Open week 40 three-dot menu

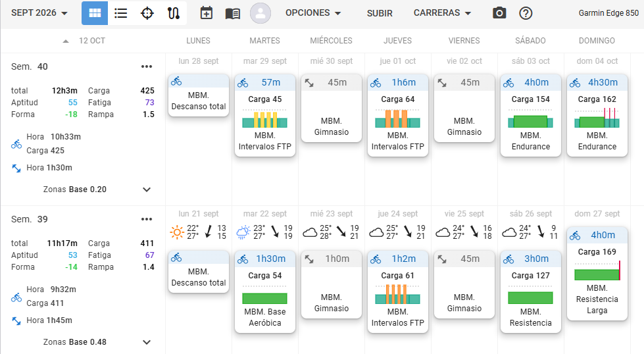(147, 66)
